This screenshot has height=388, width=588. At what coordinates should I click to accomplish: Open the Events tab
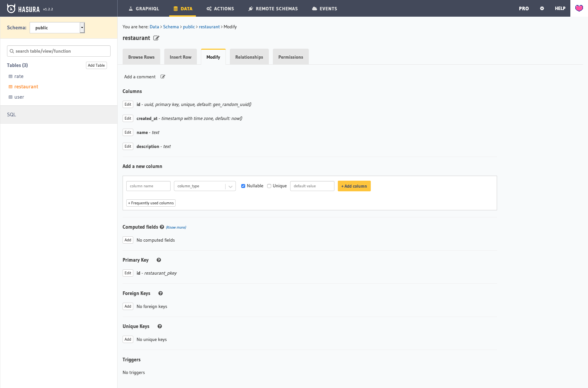324,9
